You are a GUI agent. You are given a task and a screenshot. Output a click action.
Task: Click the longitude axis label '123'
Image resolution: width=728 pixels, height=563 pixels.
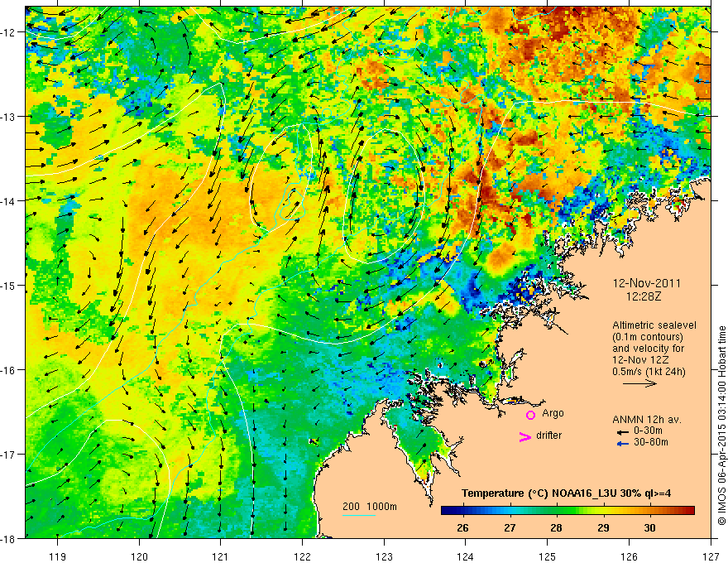coord(384,556)
